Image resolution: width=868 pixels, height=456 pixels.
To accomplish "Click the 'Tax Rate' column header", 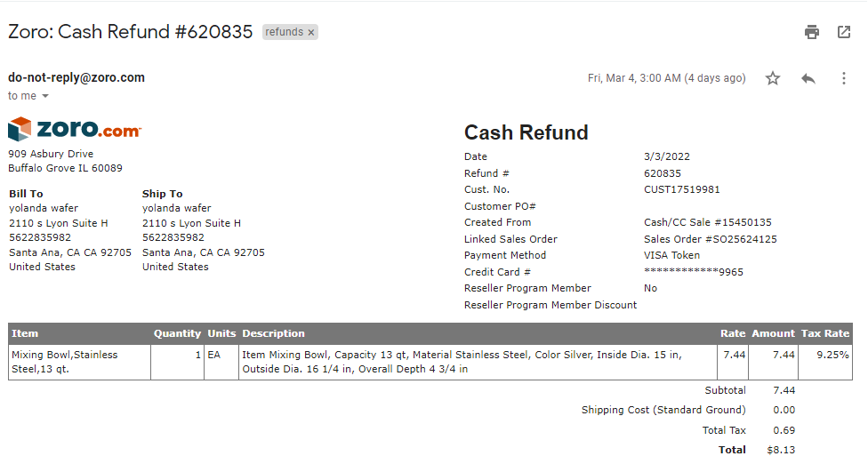I will (x=824, y=333).
